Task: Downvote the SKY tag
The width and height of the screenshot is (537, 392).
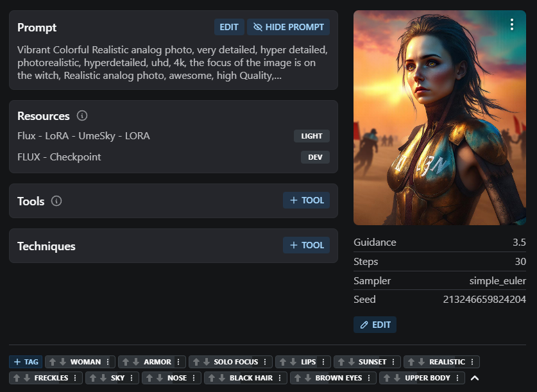Action: (103, 378)
